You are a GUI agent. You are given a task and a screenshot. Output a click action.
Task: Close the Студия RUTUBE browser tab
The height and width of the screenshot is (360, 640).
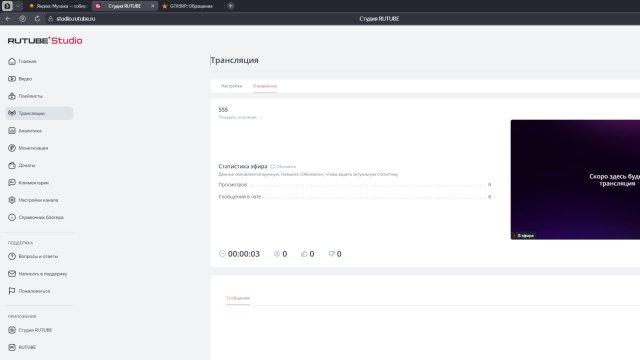pyautogui.click(x=153, y=6)
